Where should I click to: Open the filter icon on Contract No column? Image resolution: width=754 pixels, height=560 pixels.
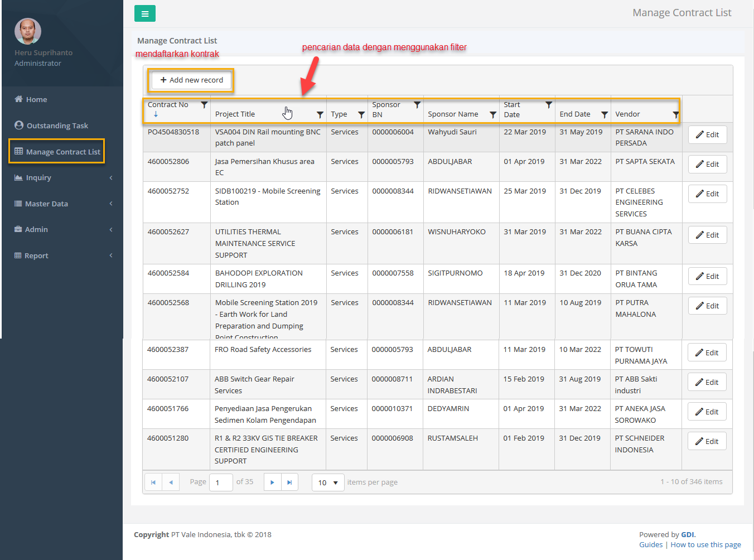click(204, 105)
